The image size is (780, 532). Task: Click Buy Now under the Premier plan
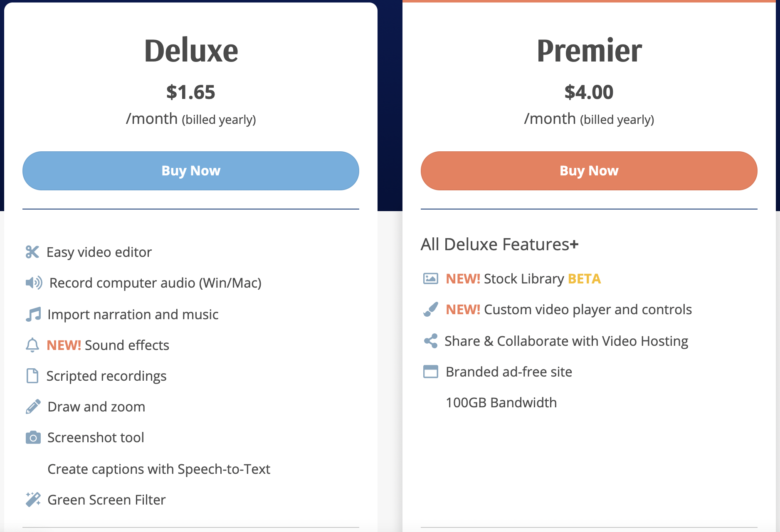(x=589, y=170)
